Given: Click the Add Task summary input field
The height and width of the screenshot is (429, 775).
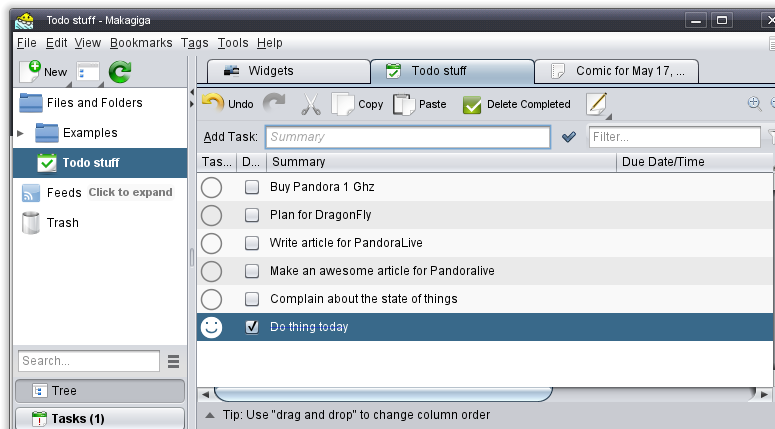Looking at the screenshot, I should point(407,137).
